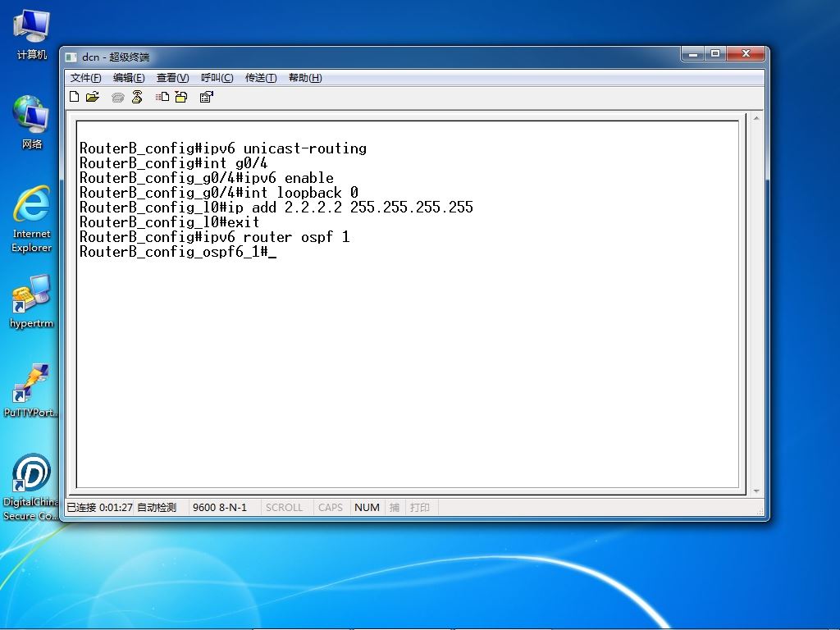
Task: Open the 传送(T) menu
Action: point(261,78)
